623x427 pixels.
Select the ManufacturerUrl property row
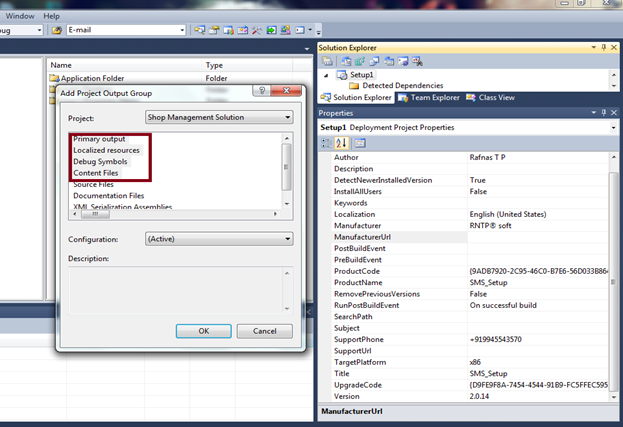[x=469, y=237]
